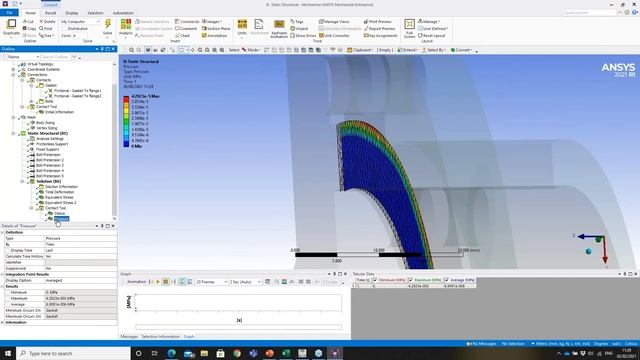Click the Cut command
Image resolution: width=640 pixels, height=360 pixels.
[x=28, y=21]
